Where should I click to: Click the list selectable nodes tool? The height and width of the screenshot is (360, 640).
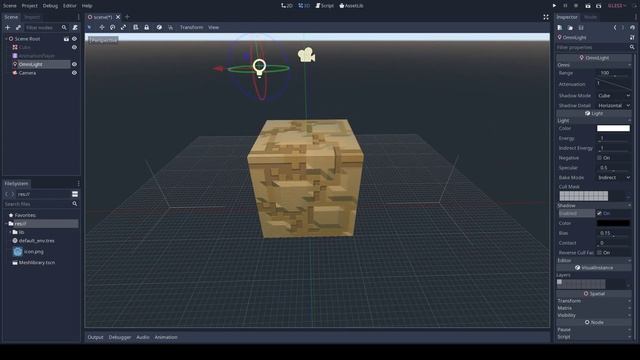click(x=136, y=27)
